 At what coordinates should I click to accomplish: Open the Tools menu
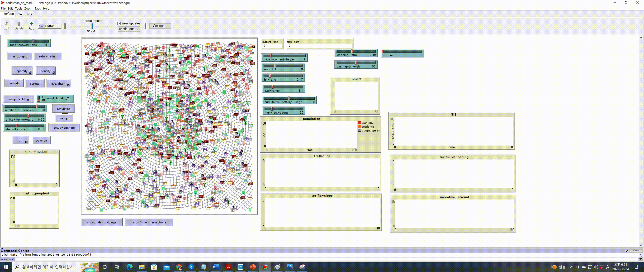(19, 9)
